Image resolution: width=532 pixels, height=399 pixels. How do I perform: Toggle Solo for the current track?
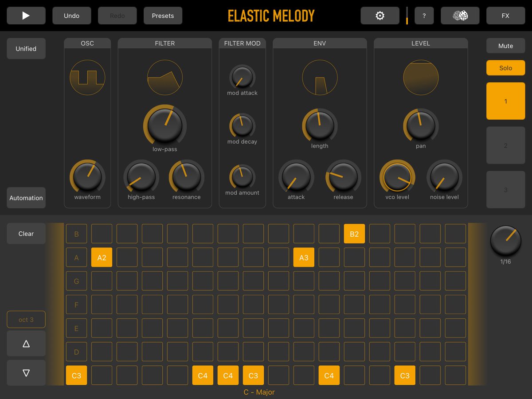(505, 68)
